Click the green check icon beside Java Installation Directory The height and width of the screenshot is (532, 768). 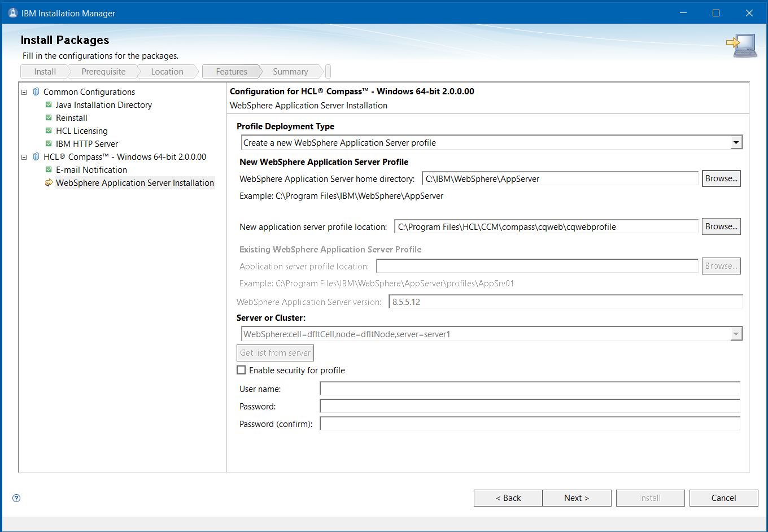pyautogui.click(x=49, y=104)
